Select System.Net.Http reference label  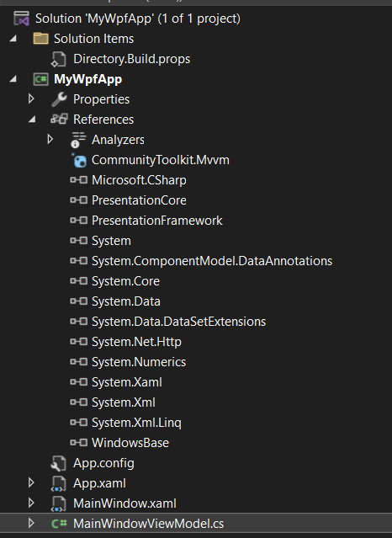[136, 342]
